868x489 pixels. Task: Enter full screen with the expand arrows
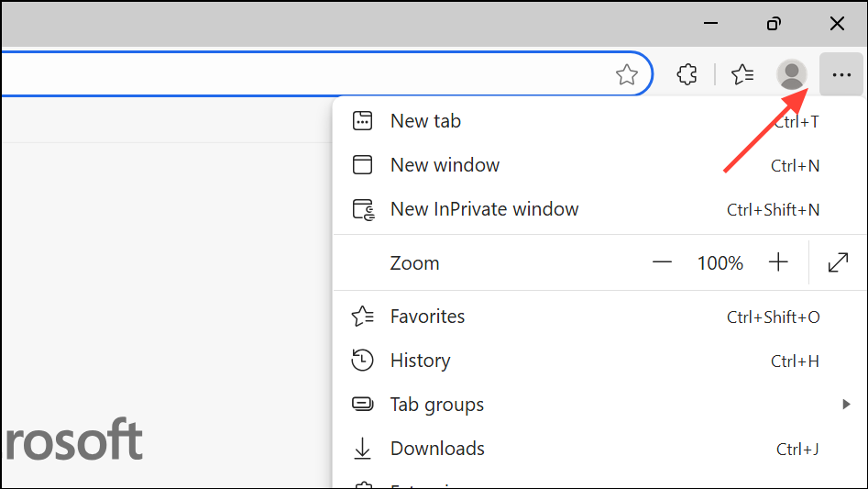pos(838,263)
